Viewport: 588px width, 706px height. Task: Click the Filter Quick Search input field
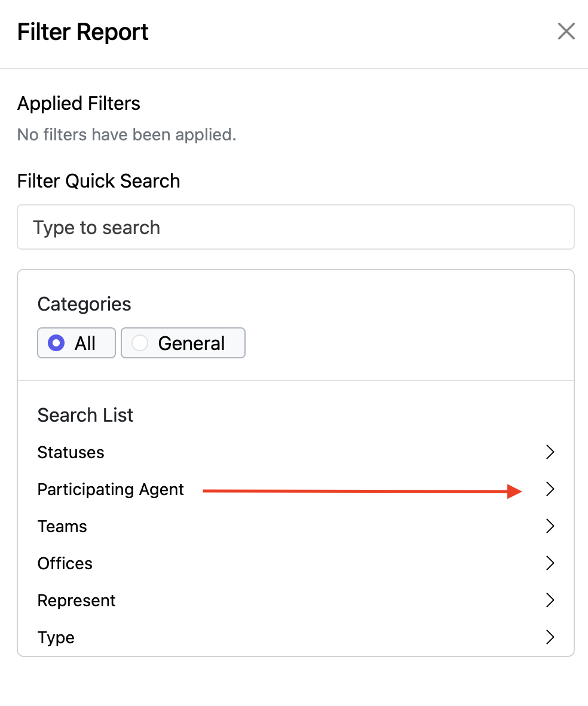tap(295, 228)
